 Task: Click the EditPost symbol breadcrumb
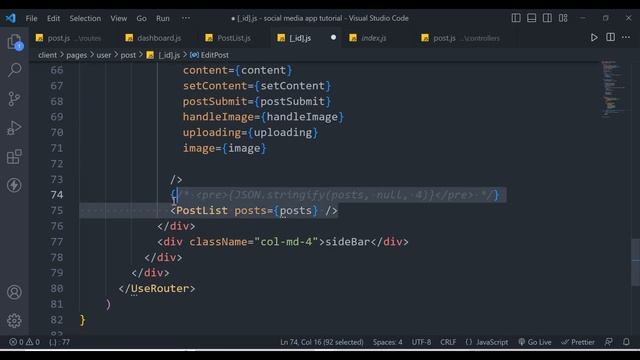point(210,55)
